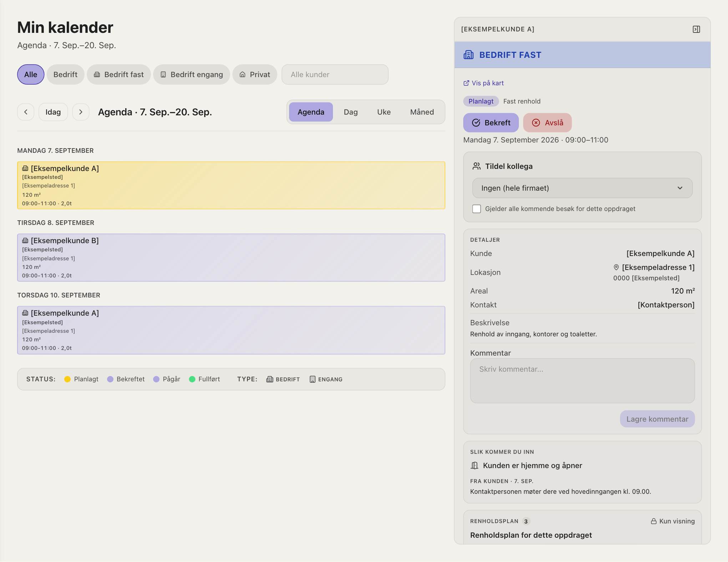Click the BEDRIFT building icon in the legend

click(x=270, y=379)
